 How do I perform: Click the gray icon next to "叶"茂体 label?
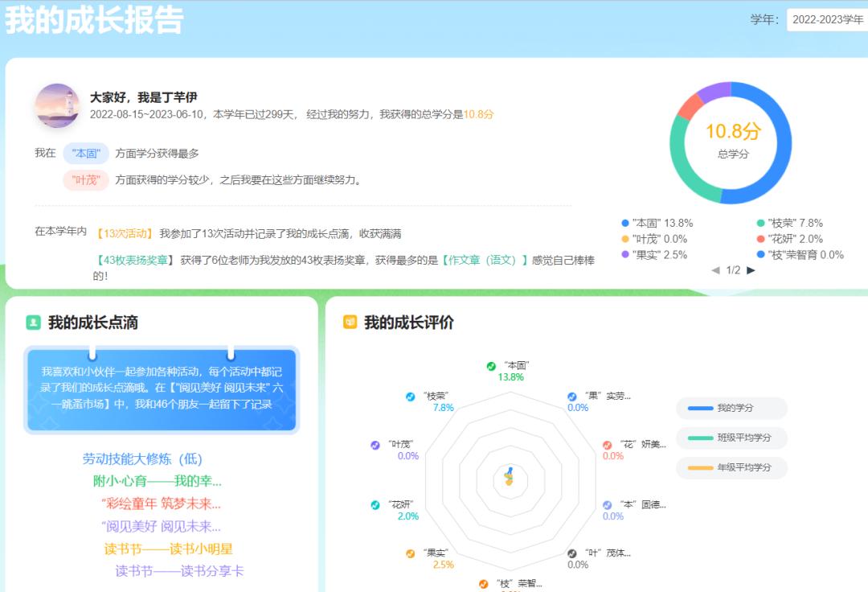pos(571,553)
